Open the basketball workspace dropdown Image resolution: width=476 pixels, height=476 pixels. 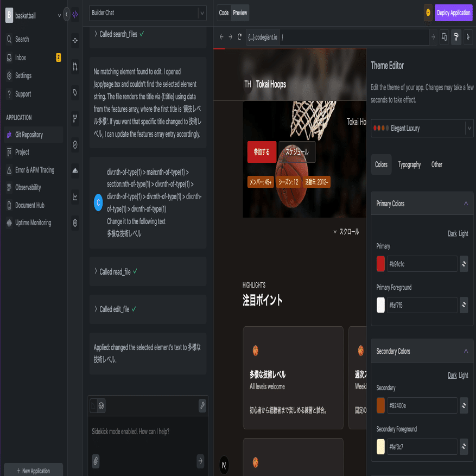click(34, 15)
